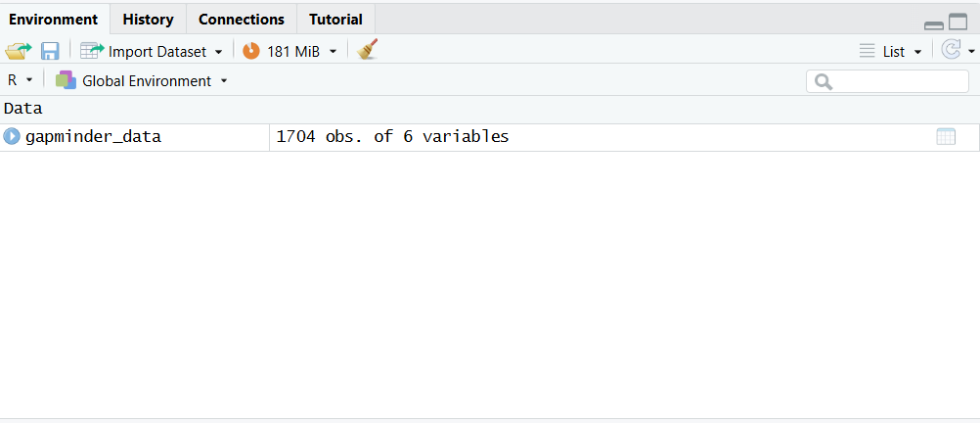Open the Tutorial tab
Viewport: 980px width, 423px height.
(x=335, y=19)
